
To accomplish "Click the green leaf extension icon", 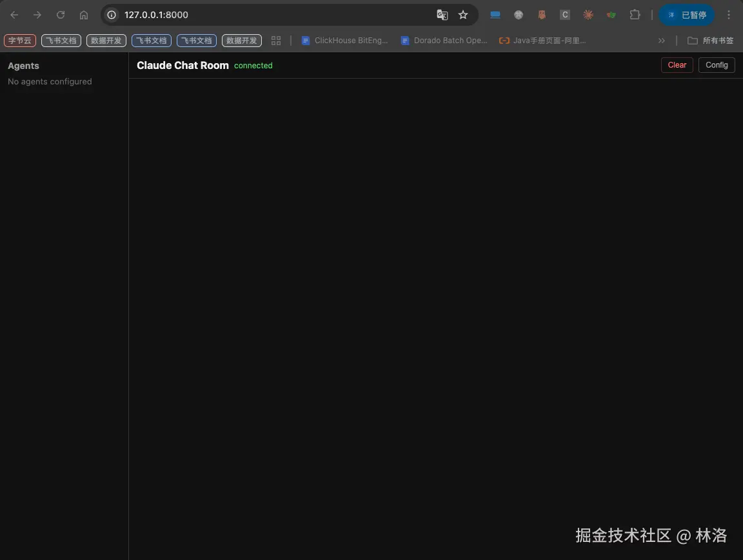I will click(x=611, y=14).
